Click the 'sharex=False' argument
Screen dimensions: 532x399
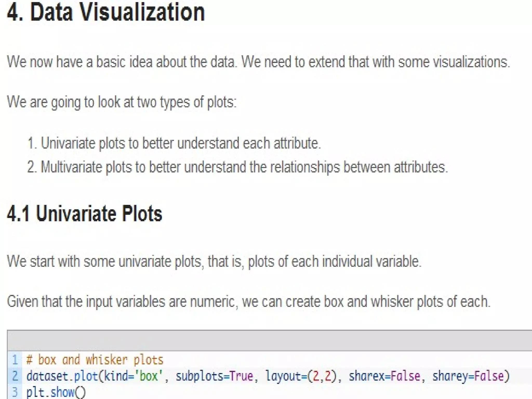click(x=384, y=376)
